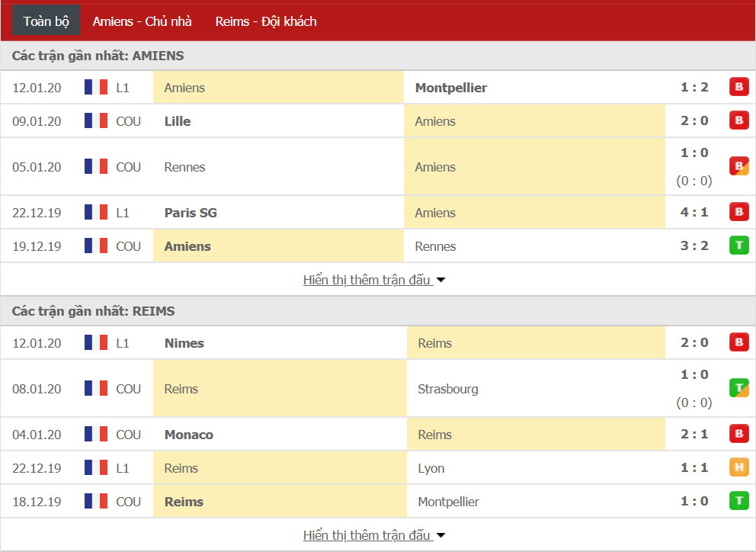
Task: Click date 08.01.20 in Reims section
Action: tap(37, 389)
